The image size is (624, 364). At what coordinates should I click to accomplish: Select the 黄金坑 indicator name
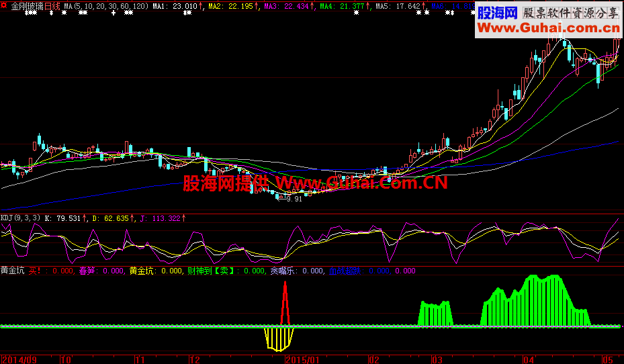tap(12, 271)
